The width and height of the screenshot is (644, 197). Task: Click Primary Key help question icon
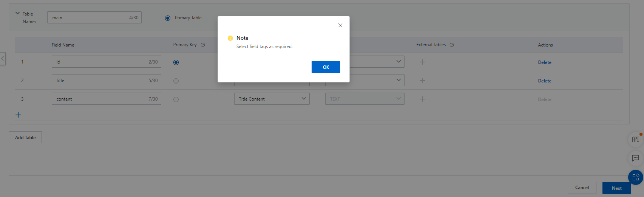[203, 45]
